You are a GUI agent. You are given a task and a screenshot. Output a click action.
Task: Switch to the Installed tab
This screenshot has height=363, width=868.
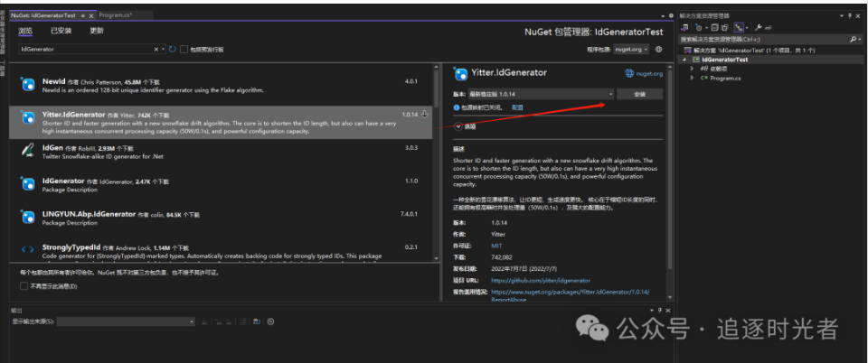tap(61, 31)
